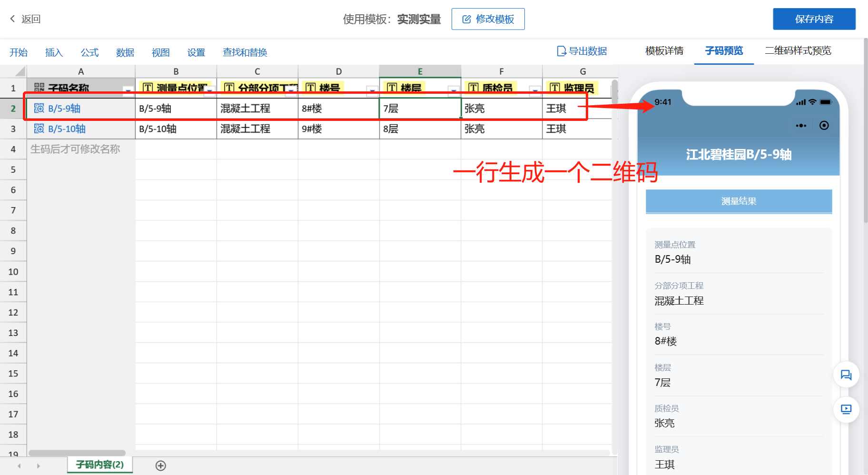
Task: Click the text-type T icon on 测量点位置 header
Action: click(148, 88)
